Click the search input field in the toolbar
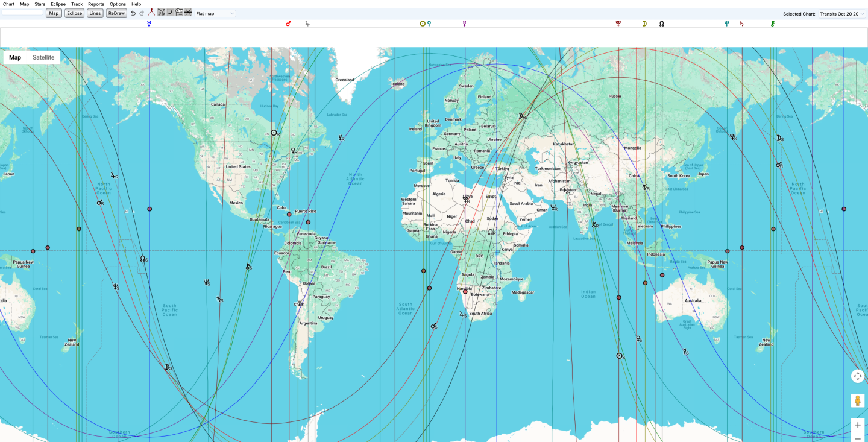Image resolution: width=868 pixels, height=442 pixels. point(22,13)
